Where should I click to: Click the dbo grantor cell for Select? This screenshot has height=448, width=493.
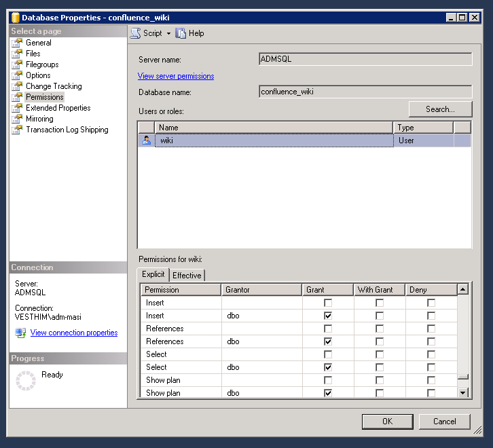click(262, 367)
